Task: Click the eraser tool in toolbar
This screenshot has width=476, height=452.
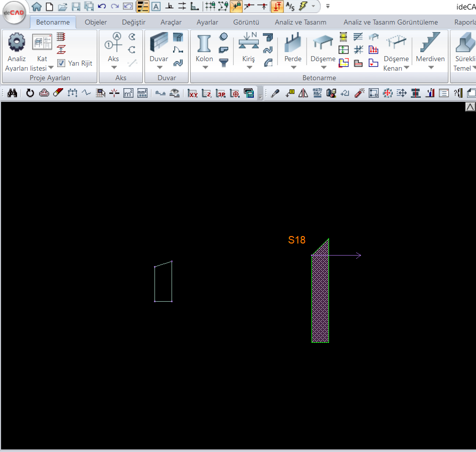Action: pyautogui.click(x=58, y=93)
